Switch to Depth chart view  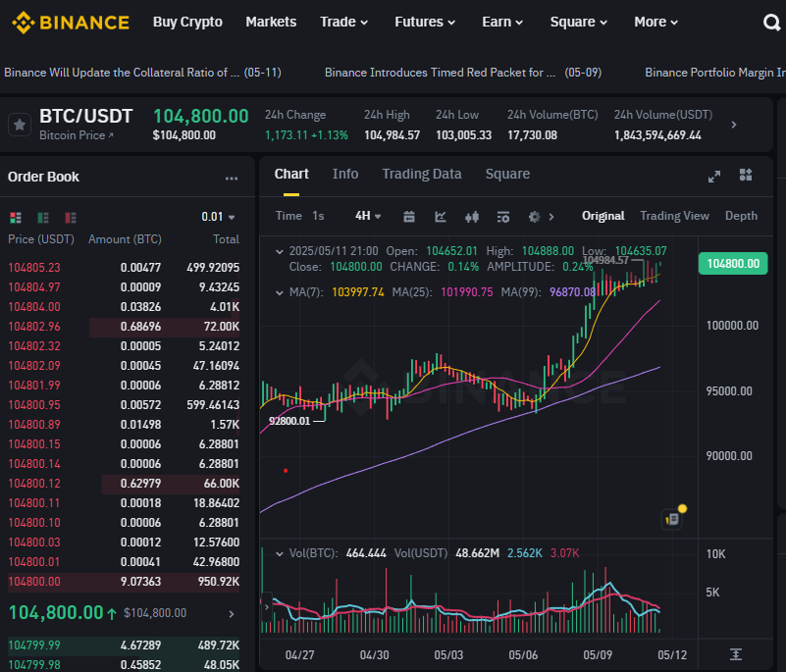coord(741,216)
